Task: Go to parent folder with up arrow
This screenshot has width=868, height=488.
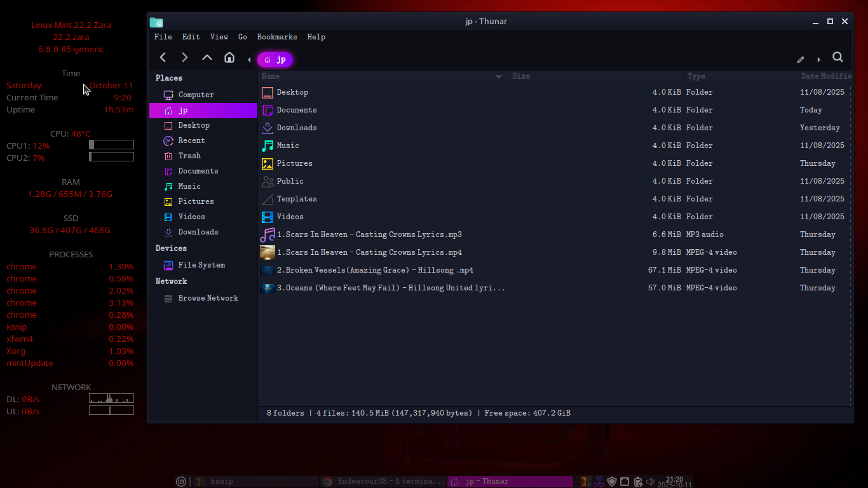Action: click(x=207, y=58)
